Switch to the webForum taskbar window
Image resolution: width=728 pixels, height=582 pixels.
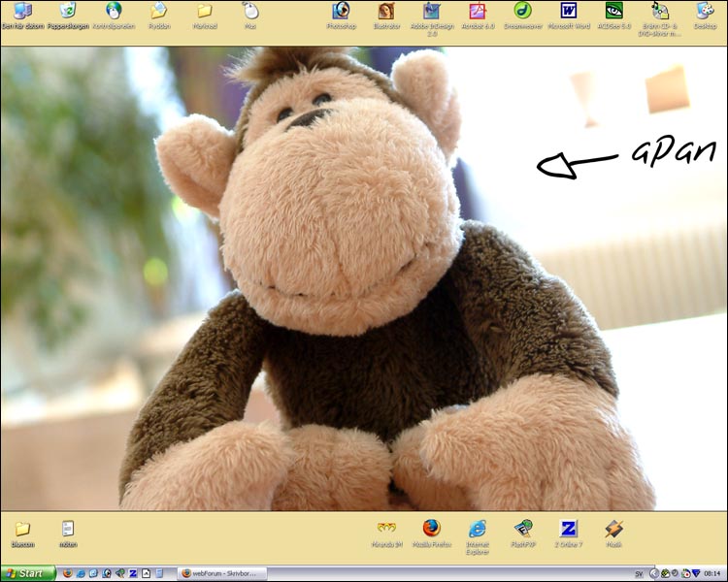(222, 573)
